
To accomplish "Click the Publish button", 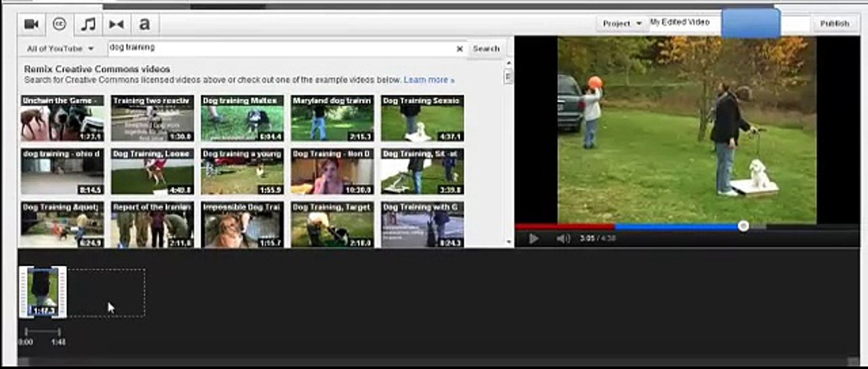I will 836,23.
